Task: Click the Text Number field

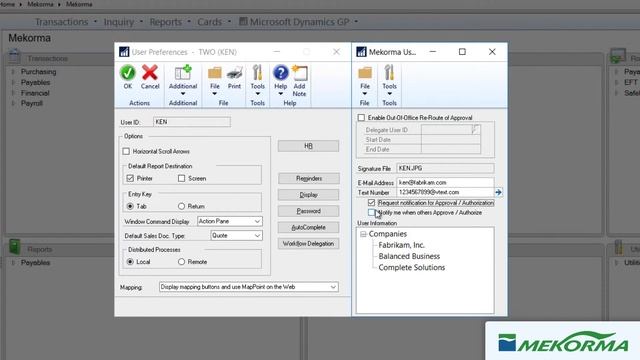Action: [445, 192]
